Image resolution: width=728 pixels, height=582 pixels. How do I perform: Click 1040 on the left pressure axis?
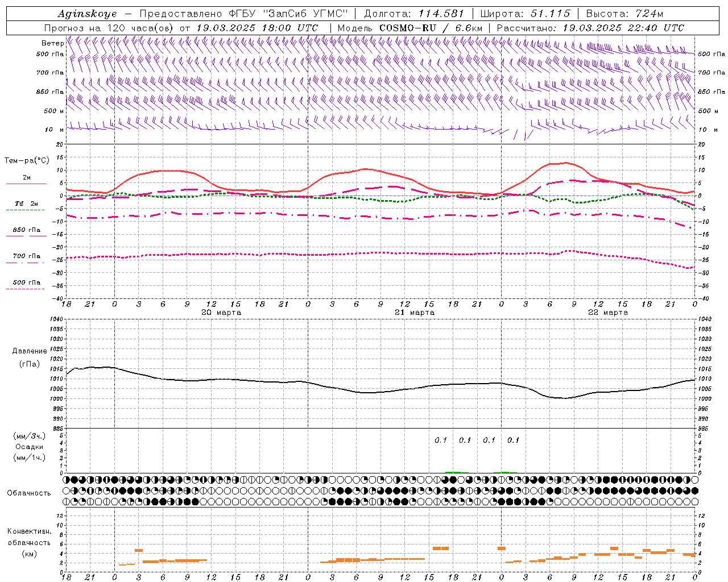[x=56, y=319]
